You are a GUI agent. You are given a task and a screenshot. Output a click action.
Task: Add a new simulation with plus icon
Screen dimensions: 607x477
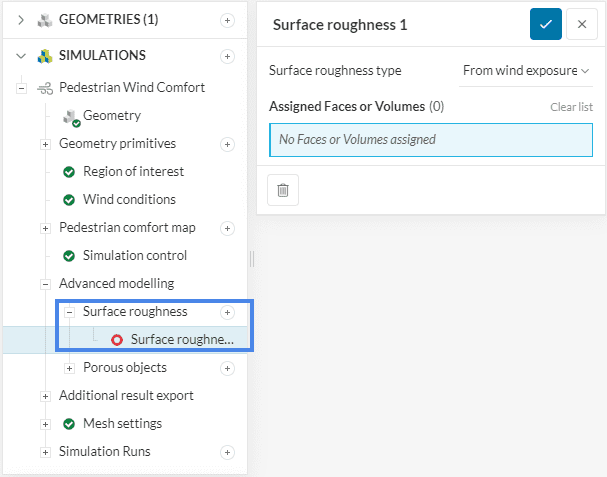coord(227,56)
